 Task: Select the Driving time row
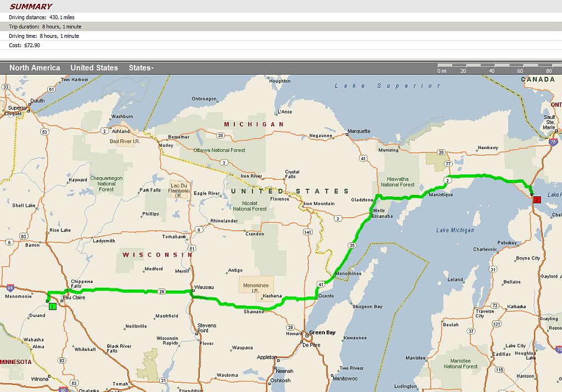pos(281,36)
